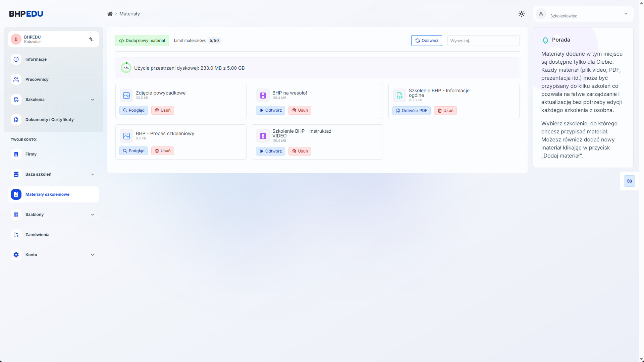Click the Odśwież refresh button
The image size is (644, 362).
tap(426, 41)
